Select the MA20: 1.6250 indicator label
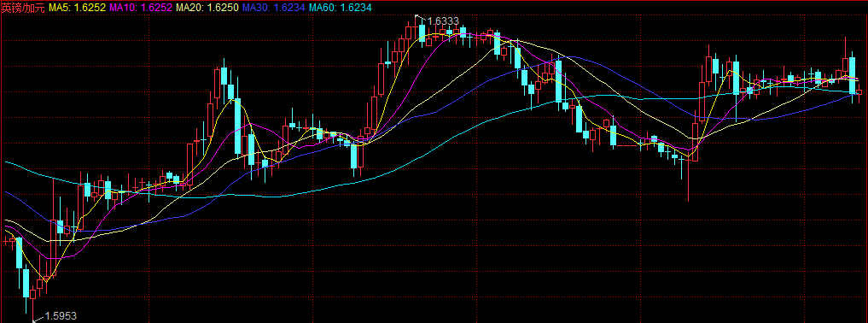The image size is (868, 323). click(x=207, y=7)
